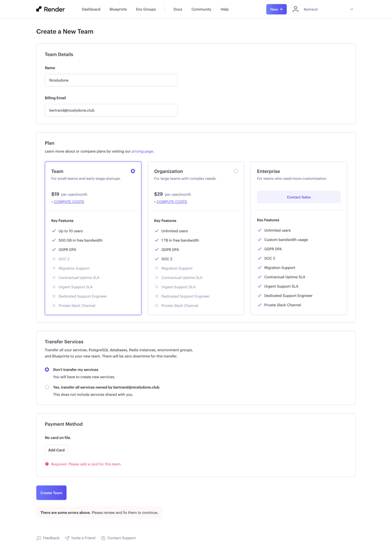
Task: Open the Dashboard menu item
Action: [91, 9]
